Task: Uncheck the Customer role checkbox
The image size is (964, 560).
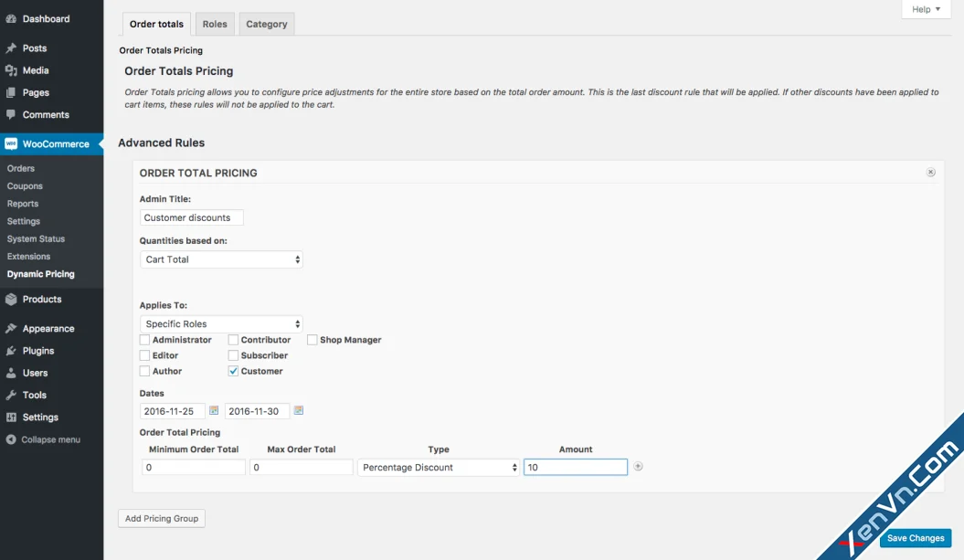Action: (233, 371)
